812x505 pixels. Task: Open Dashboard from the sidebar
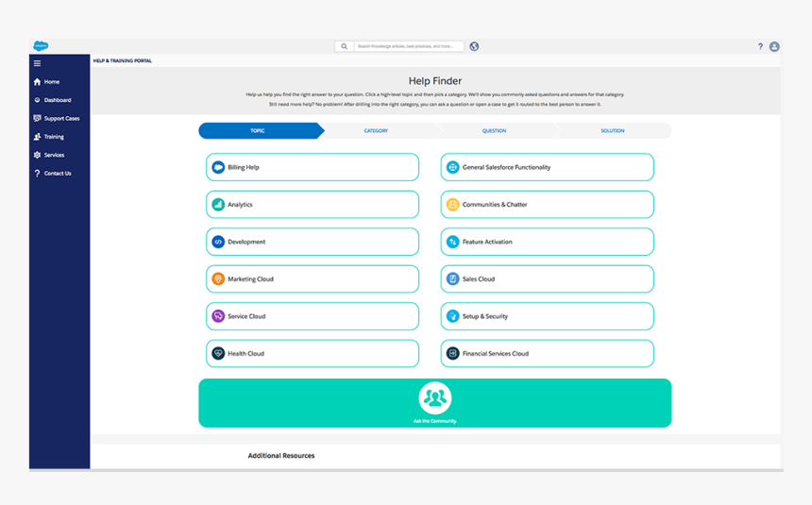click(x=59, y=100)
